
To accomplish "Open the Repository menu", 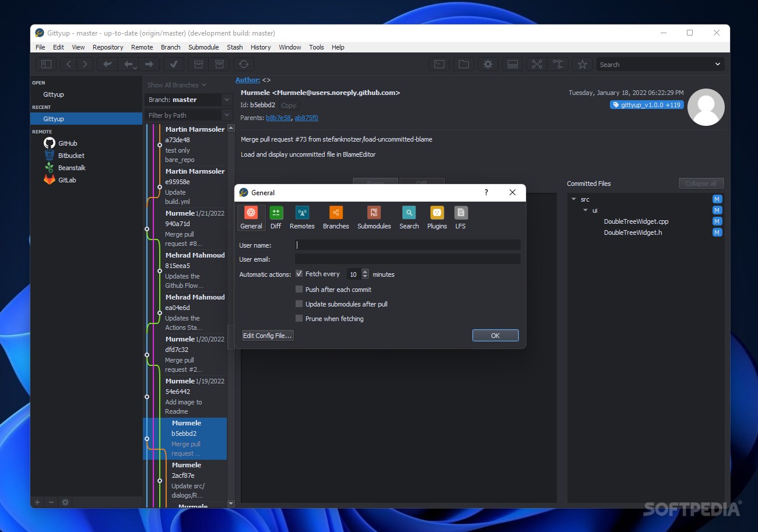I will click(x=108, y=47).
